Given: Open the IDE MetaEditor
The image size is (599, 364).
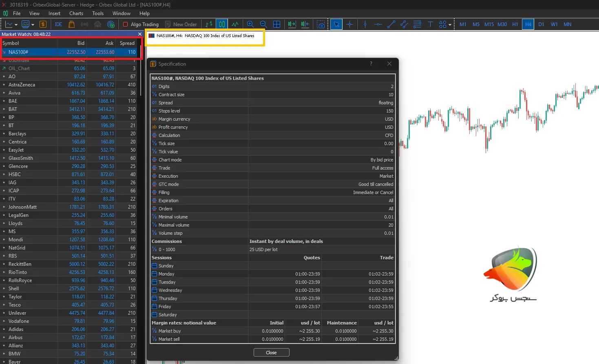Looking at the screenshot, I should point(58,24).
